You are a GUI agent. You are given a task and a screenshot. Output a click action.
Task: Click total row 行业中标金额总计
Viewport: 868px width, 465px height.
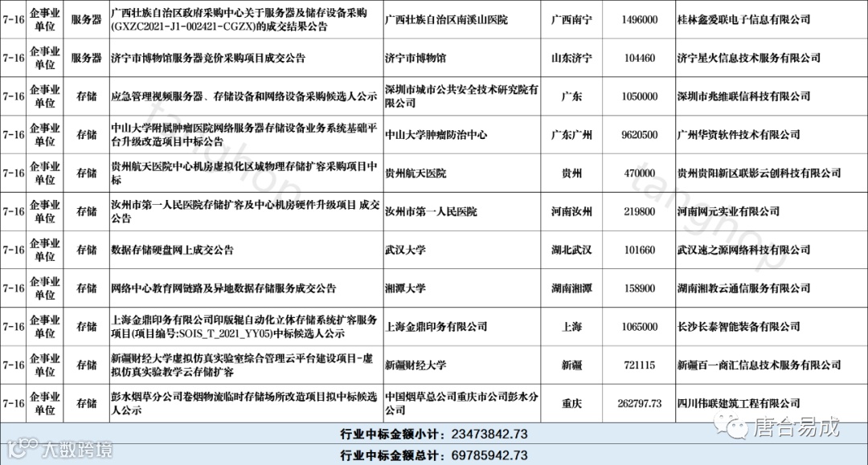(x=434, y=455)
